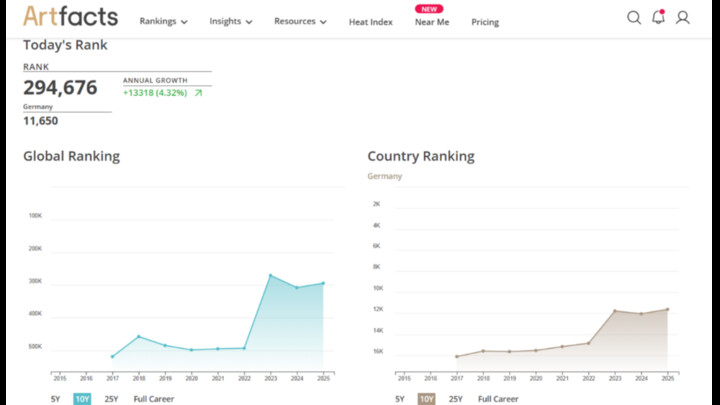Open the search magnifier icon

point(634,17)
